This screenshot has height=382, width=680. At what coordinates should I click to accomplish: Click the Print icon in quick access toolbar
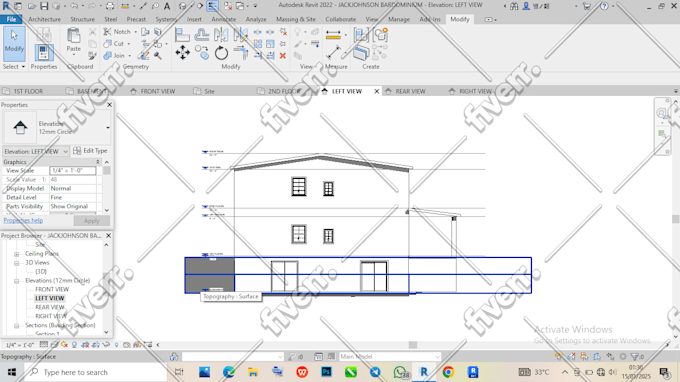[110, 6]
